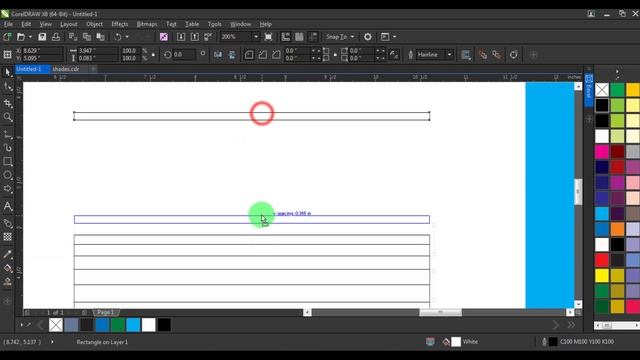This screenshot has height=360, width=640.
Task: Select the Rectangle tool
Action: point(7,162)
